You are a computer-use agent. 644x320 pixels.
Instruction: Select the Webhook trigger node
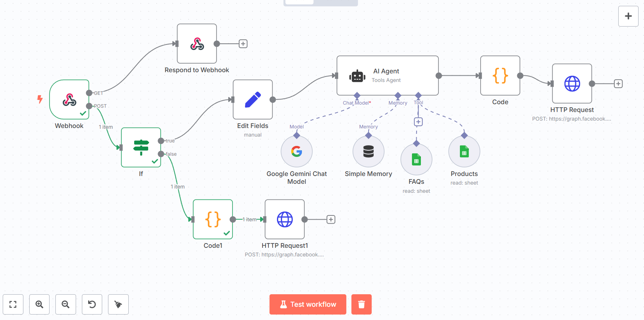pyautogui.click(x=69, y=100)
